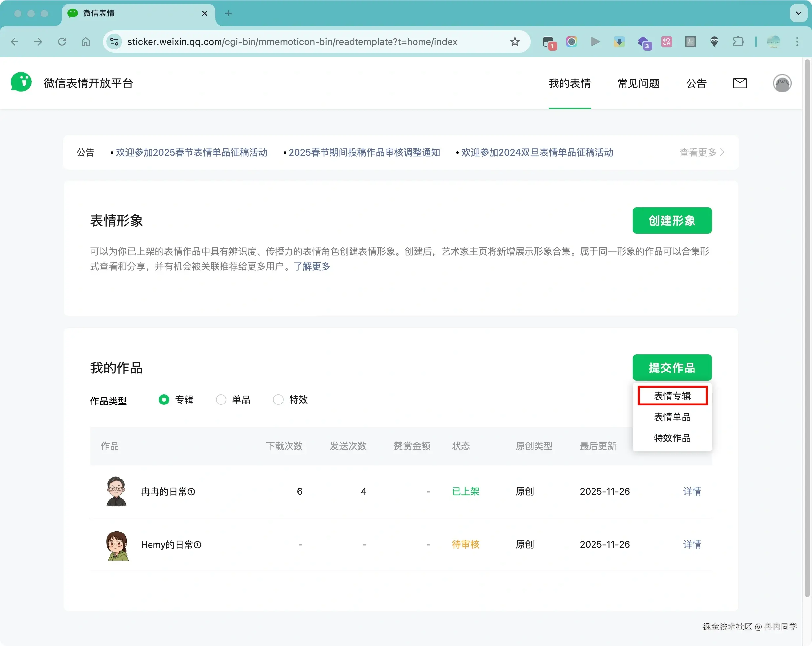Open 详情 link for Hemy的日常
Viewport: 812px width, 646px height.
(692, 544)
